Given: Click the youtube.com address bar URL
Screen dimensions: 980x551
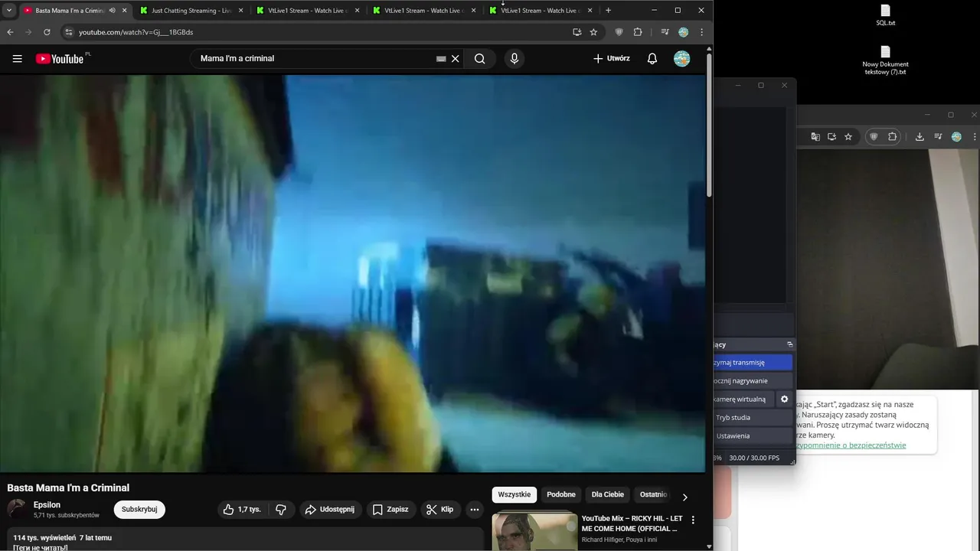Looking at the screenshot, I should point(136,32).
